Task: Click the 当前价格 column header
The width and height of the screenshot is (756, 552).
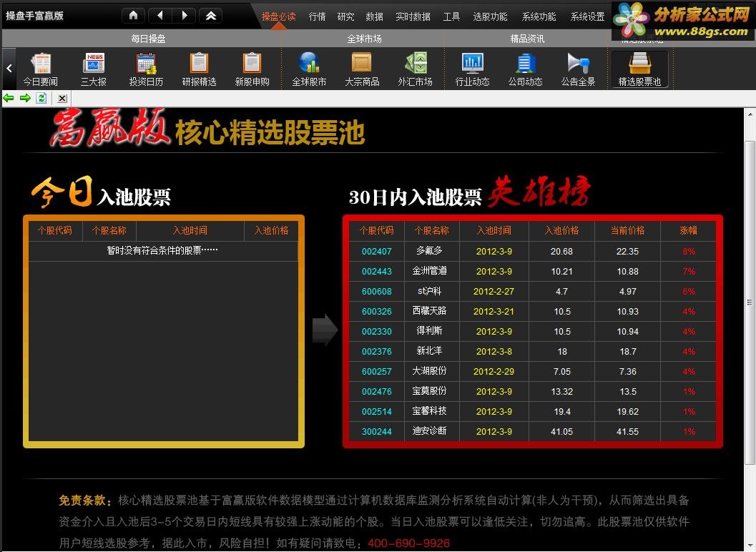Action: tap(627, 230)
